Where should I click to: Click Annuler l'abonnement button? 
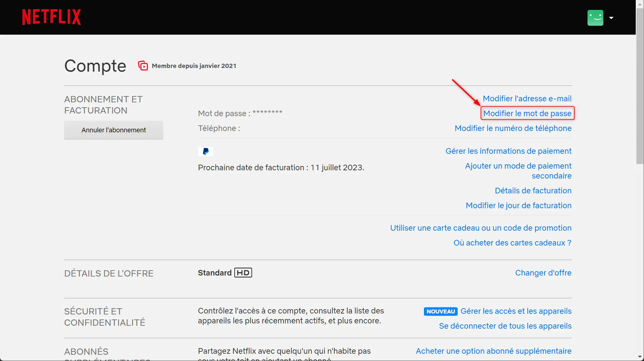[x=114, y=130]
